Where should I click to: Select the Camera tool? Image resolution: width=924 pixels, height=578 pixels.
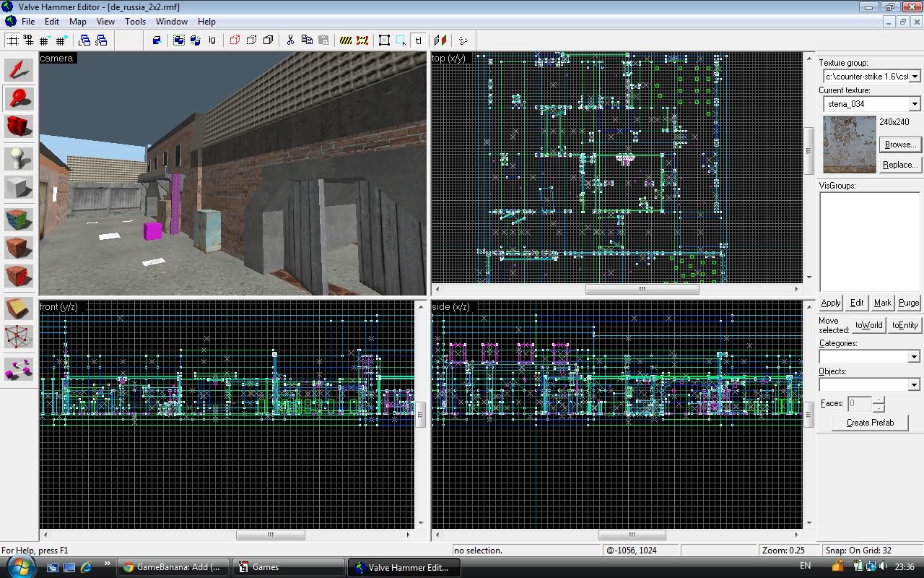point(19,126)
